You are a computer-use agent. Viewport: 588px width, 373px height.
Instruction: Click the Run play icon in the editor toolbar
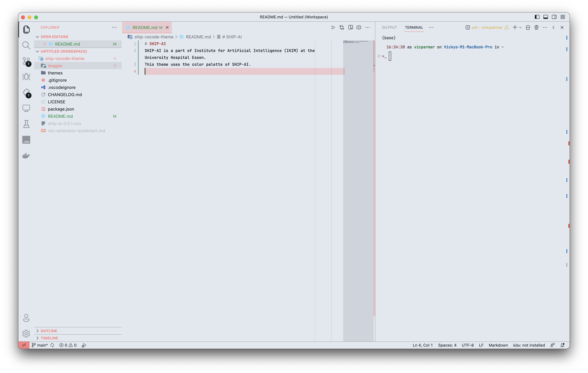click(333, 27)
